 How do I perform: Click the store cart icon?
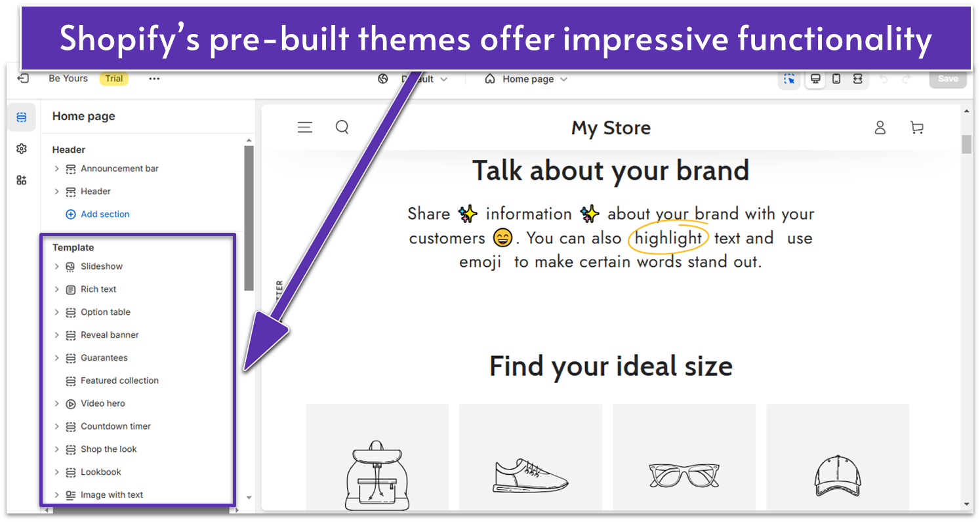click(917, 128)
